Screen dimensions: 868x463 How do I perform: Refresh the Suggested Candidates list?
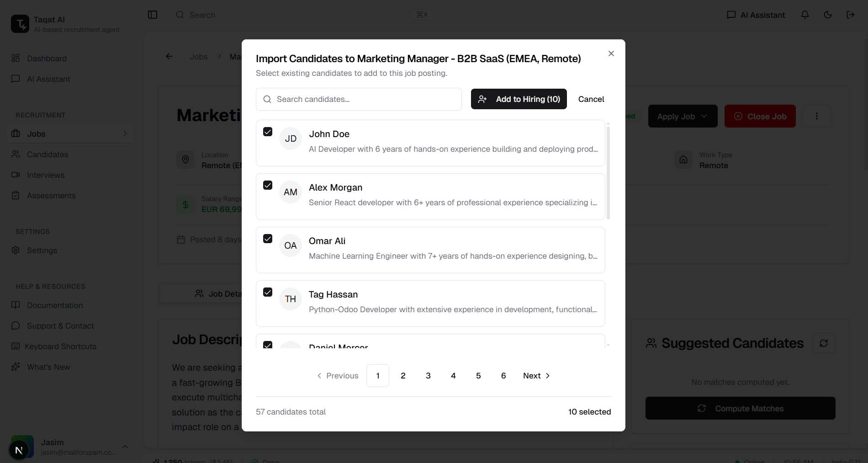click(x=824, y=343)
